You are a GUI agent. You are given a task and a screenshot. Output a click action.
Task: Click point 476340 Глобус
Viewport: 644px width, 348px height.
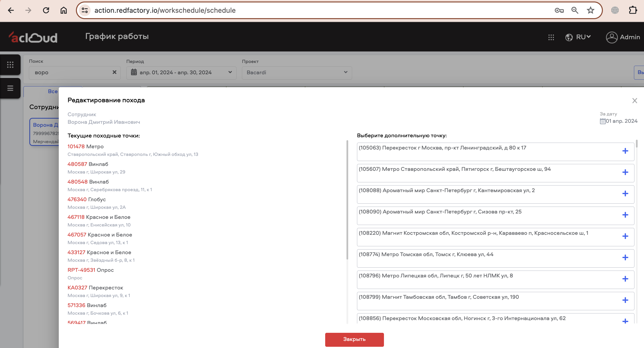pyautogui.click(x=86, y=199)
